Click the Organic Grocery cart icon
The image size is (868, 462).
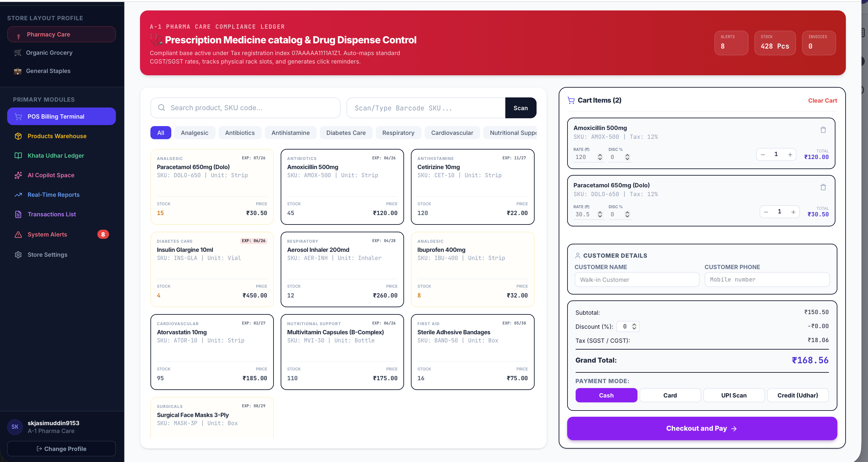pyautogui.click(x=18, y=52)
